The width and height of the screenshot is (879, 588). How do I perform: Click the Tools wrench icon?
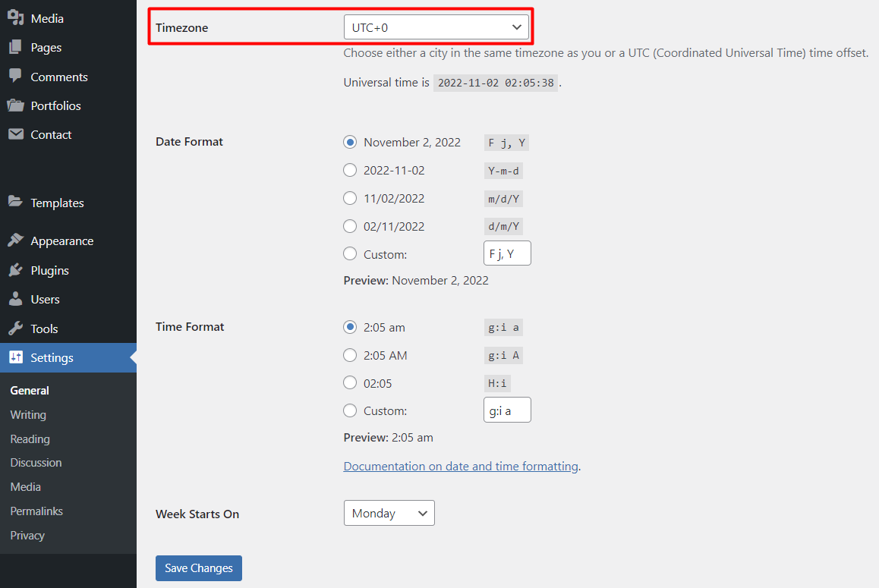16,329
